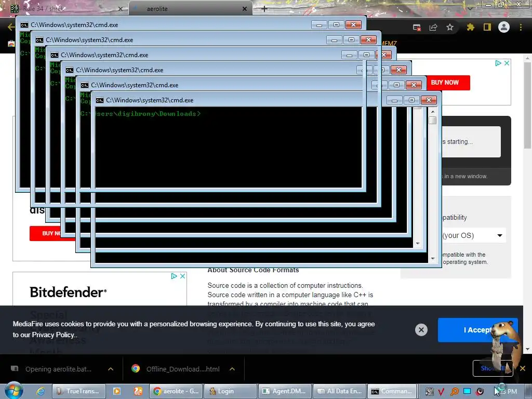This screenshot has width=532, height=399.
Task: Click the Show all downloads button
Action: tap(493, 368)
